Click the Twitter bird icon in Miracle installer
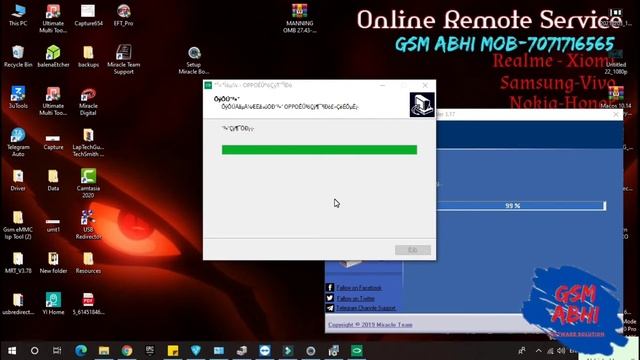Viewport: 640px width, 360px height. coord(330,298)
